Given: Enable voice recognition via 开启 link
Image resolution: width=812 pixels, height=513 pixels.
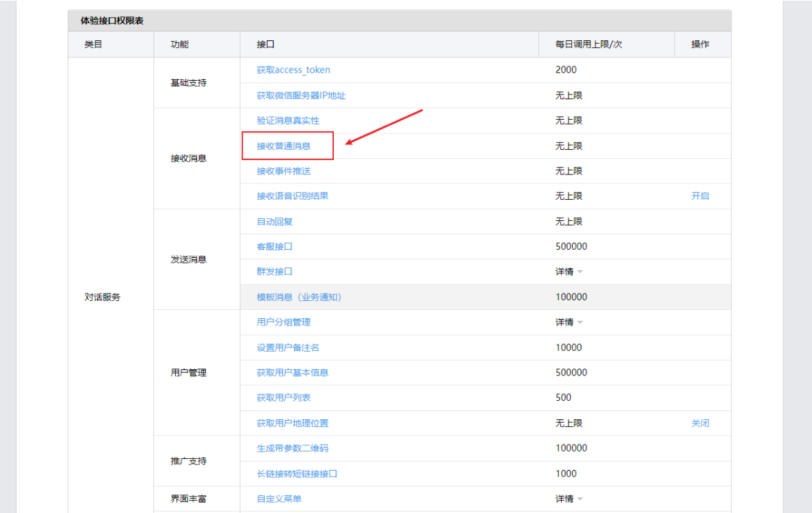Looking at the screenshot, I should click(x=700, y=196).
